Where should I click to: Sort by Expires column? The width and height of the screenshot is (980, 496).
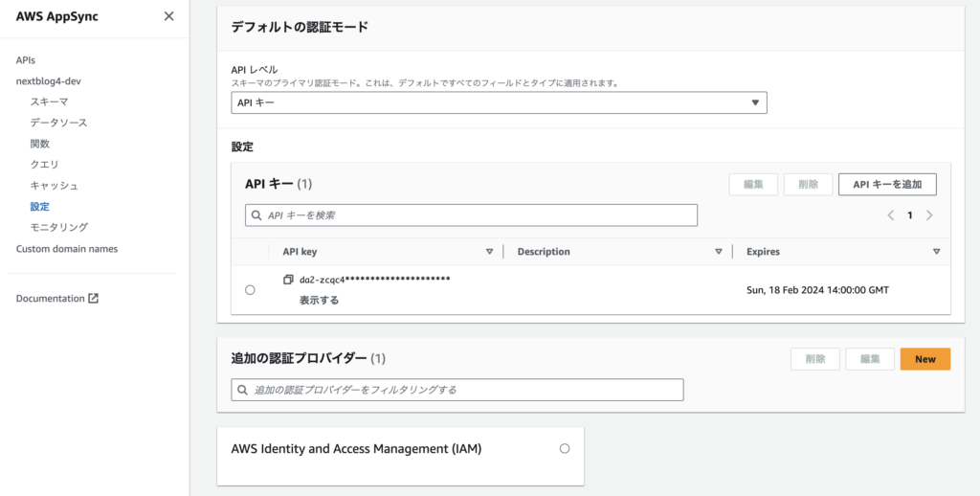click(936, 252)
